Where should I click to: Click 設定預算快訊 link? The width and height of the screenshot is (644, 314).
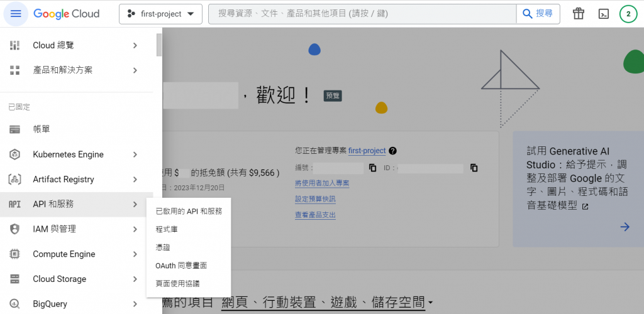click(x=315, y=199)
